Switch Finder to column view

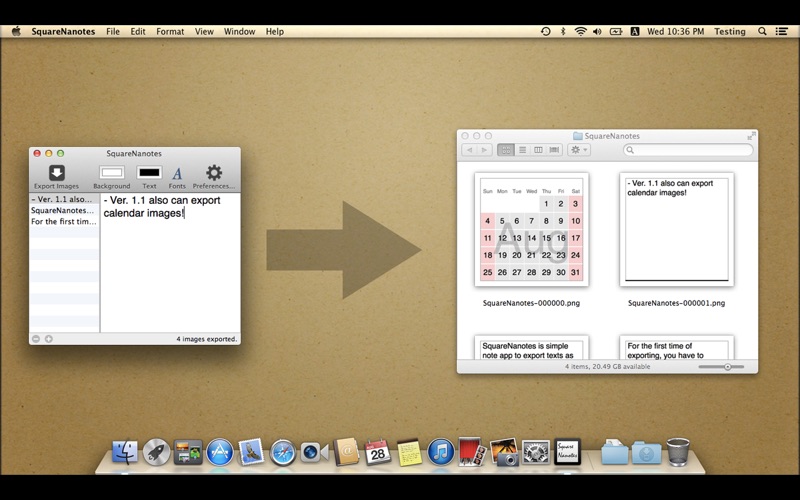coord(538,149)
